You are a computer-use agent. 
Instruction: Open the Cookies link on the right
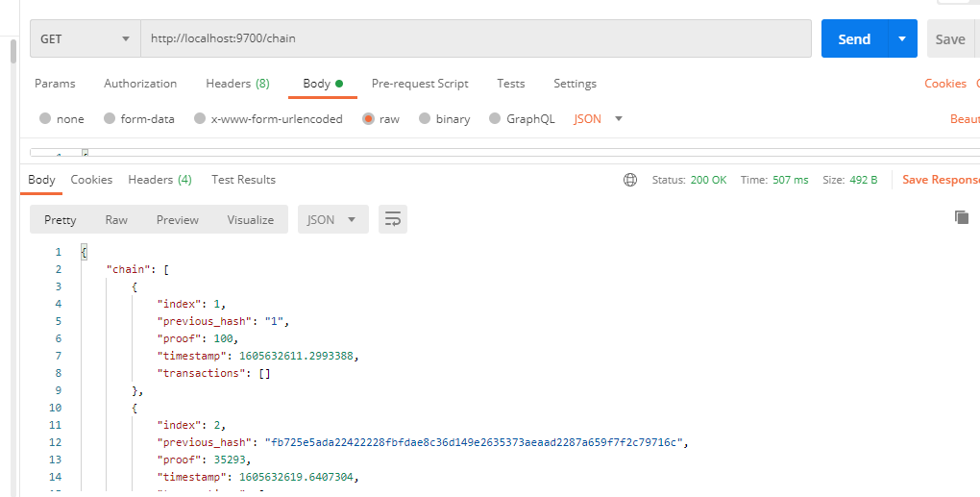945,84
